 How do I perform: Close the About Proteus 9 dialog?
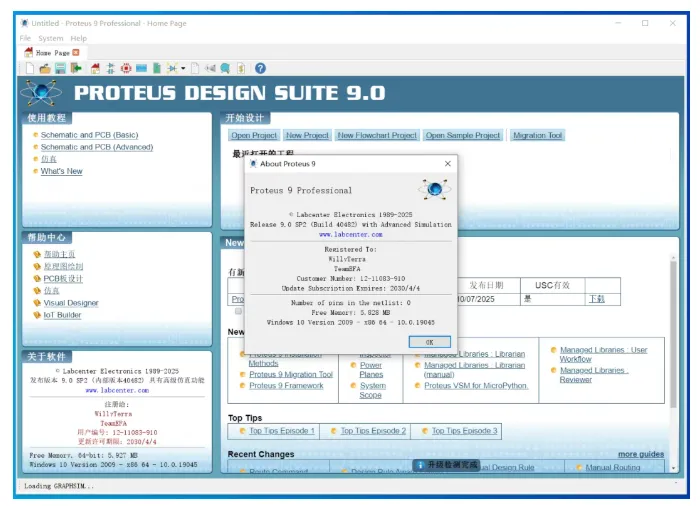click(448, 164)
